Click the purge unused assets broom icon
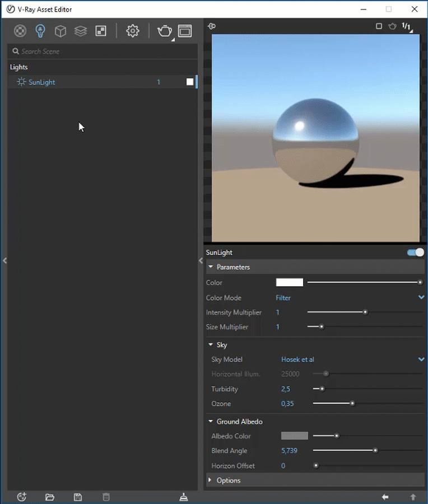Image resolution: width=428 pixels, height=504 pixels. (184, 497)
